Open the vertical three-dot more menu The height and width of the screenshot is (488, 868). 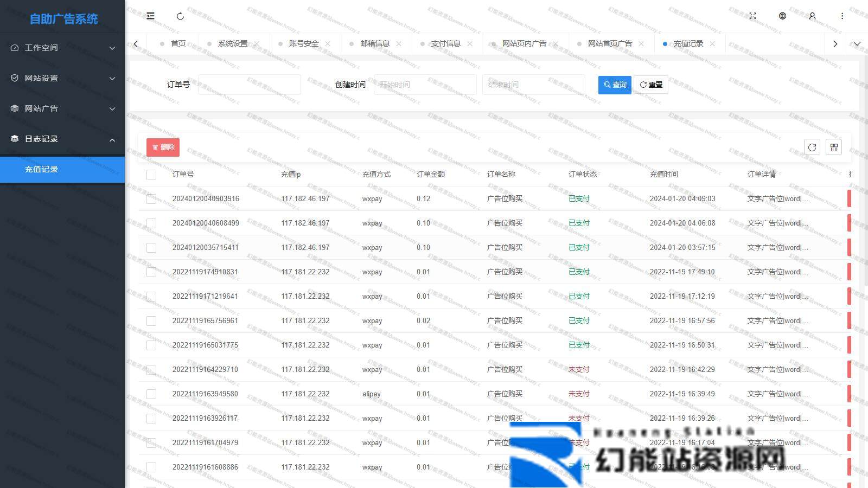842,16
